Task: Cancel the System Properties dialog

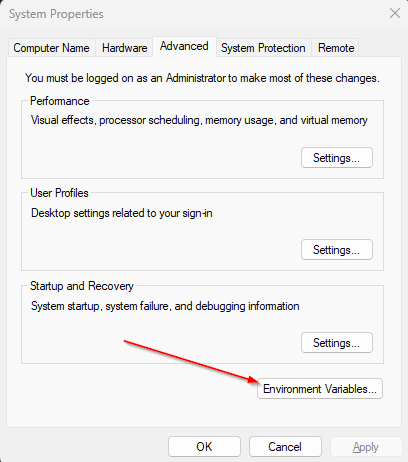Action: [285, 447]
